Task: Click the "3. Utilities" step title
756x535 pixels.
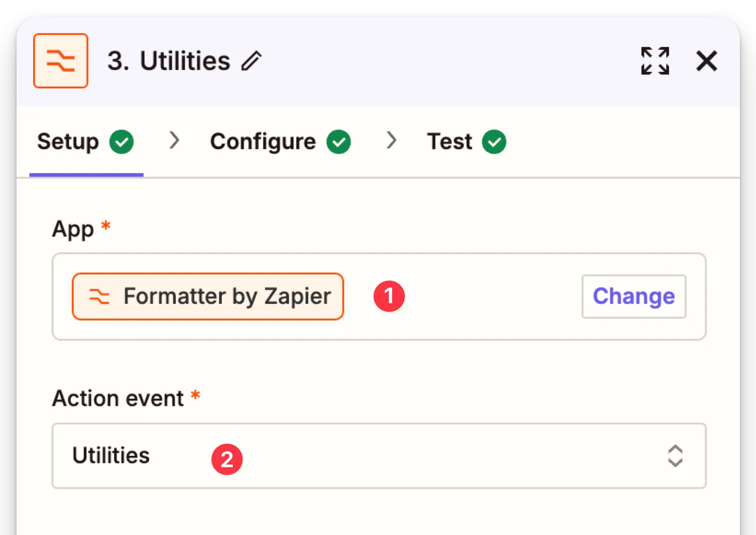Action: pos(168,61)
